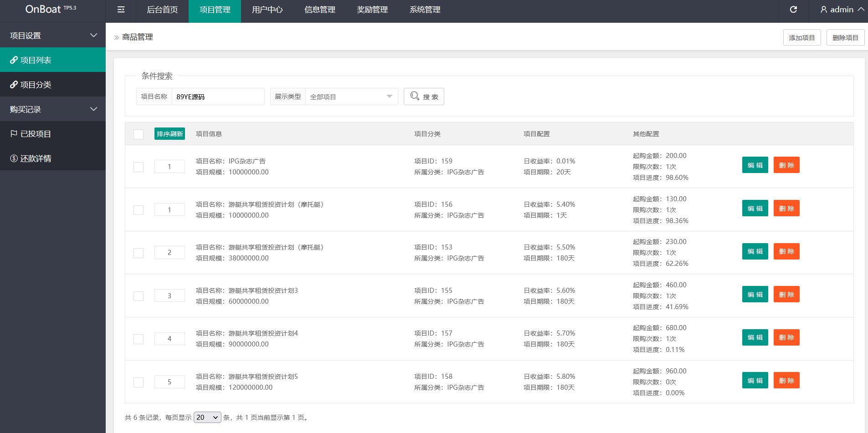Collapse the 购买记录 sidebar group
This screenshot has width=868, height=433.
point(53,109)
